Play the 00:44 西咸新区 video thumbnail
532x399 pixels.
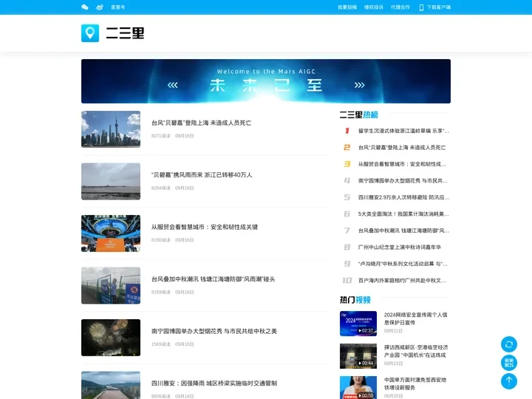(358, 356)
